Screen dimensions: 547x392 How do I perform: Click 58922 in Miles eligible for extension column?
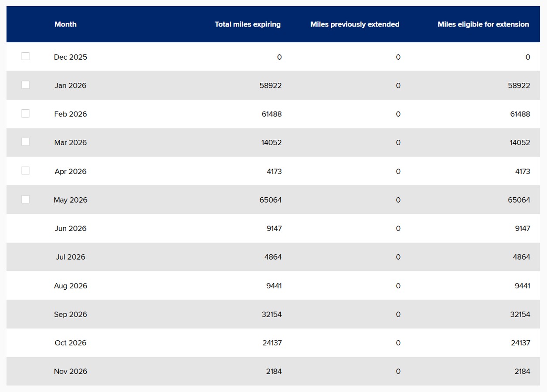(x=519, y=86)
